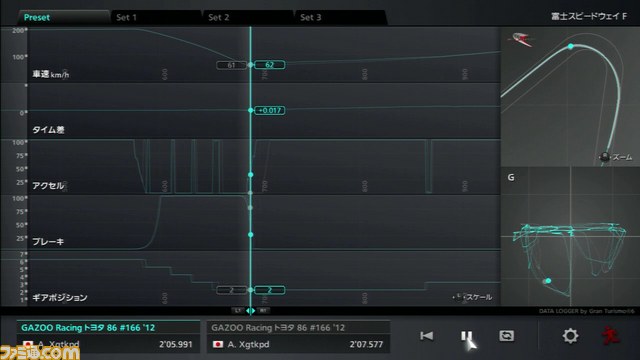Click the skip-to-start playback icon
640x360 pixels.
click(427, 336)
